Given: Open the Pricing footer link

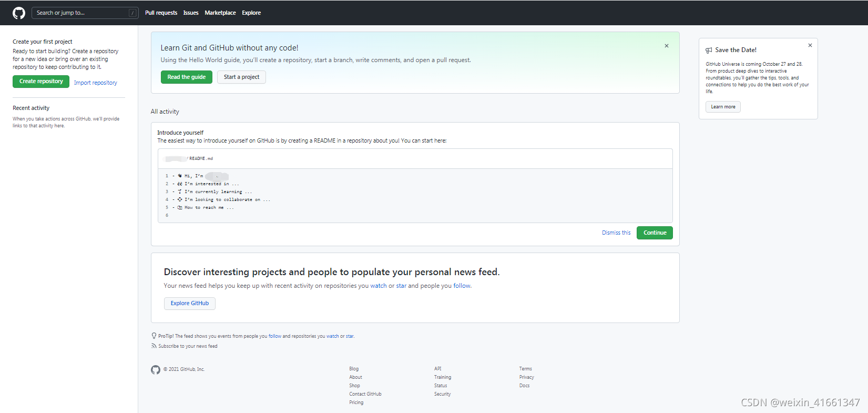Looking at the screenshot, I should pyautogui.click(x=356, y=402).
